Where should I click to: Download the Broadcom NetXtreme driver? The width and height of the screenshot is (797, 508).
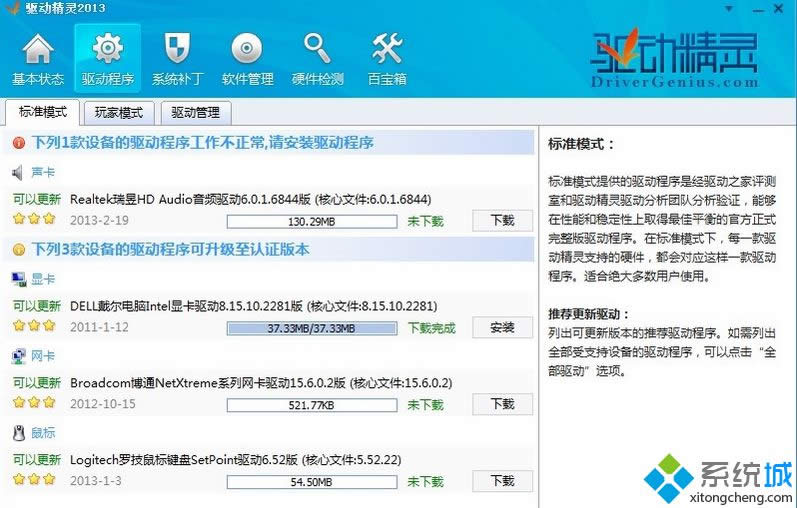tap(502, 404)
